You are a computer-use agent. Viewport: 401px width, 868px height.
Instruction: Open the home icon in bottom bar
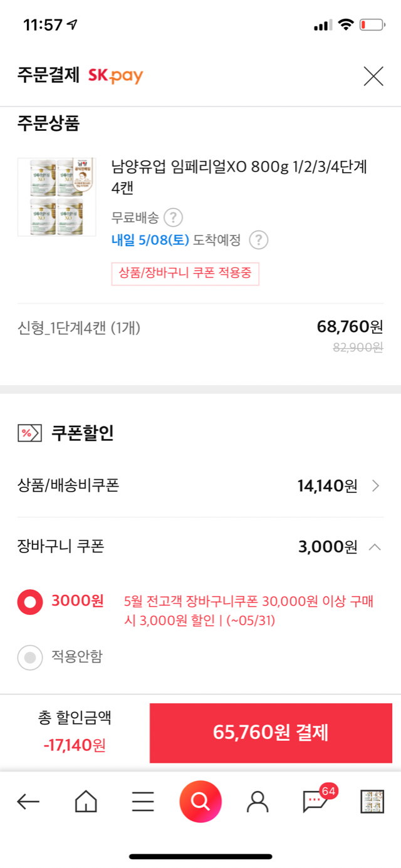(x=86, y=801)
